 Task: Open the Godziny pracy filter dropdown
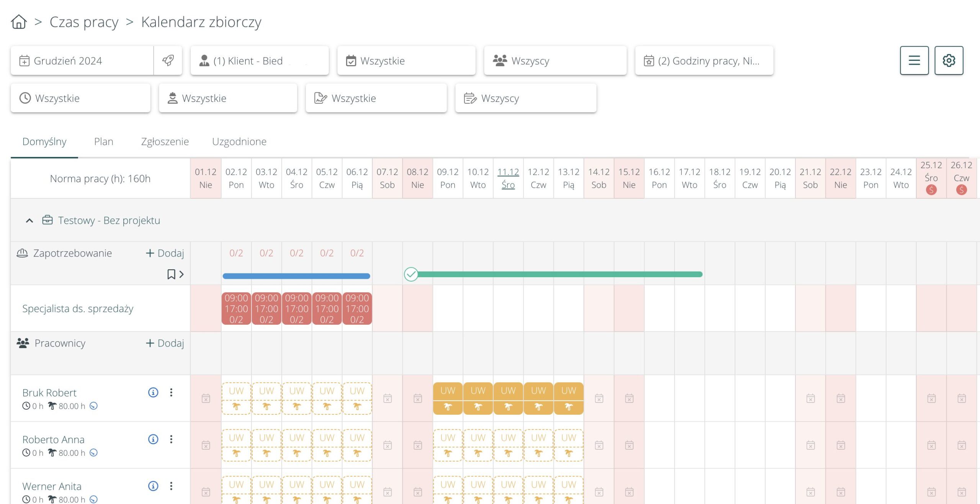click(x=704, y=61)
